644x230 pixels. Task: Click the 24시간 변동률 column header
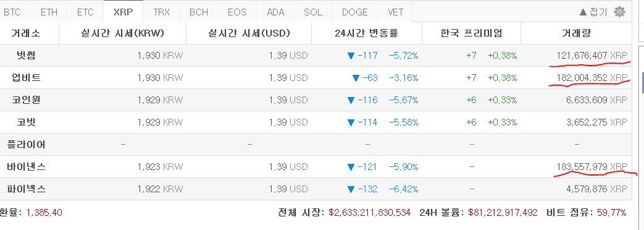coord(366,33)
